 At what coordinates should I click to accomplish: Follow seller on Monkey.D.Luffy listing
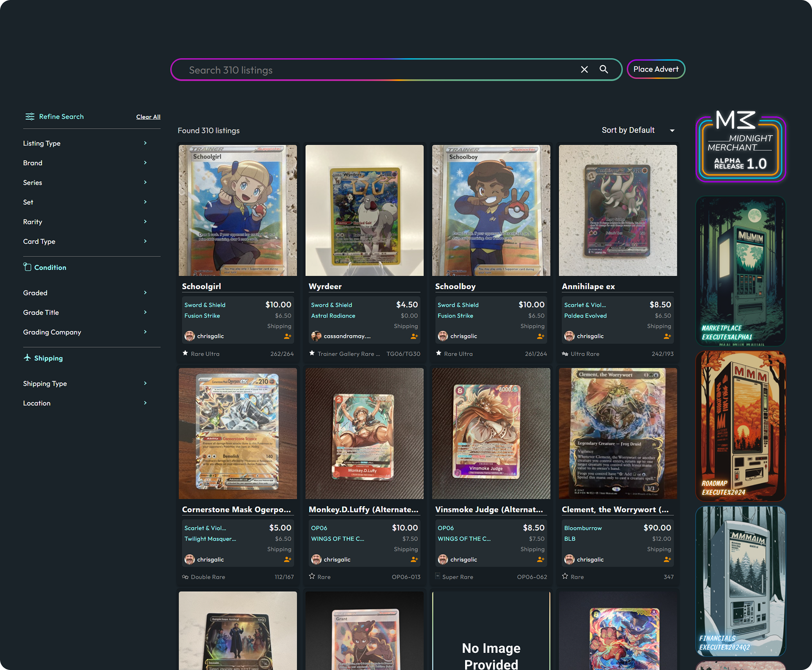coord(414,559)
